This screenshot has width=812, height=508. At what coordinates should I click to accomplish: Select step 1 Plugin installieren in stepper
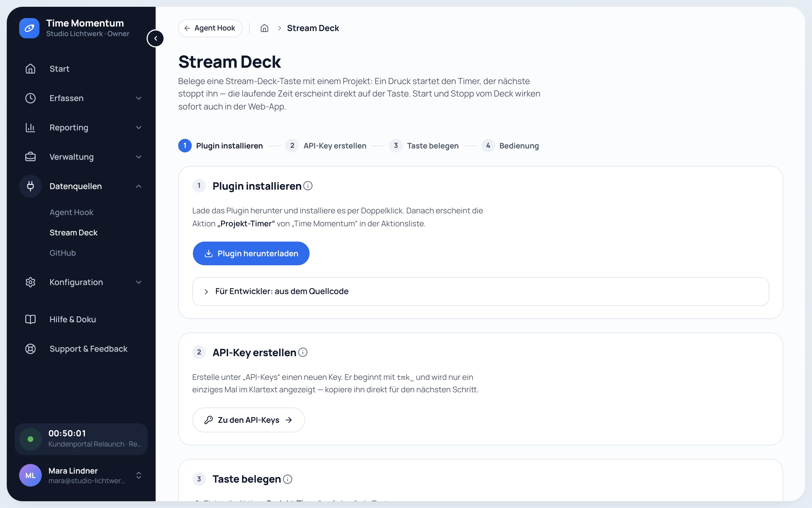coord(220,146)
